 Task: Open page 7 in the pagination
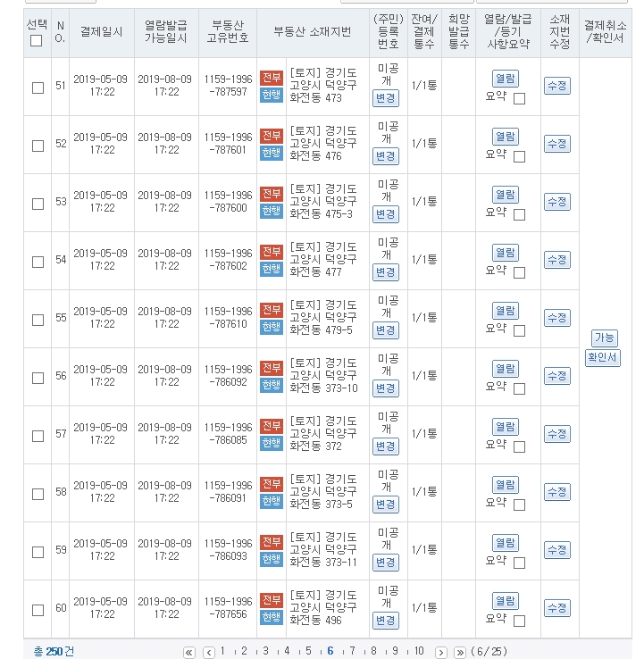(352, 651)
